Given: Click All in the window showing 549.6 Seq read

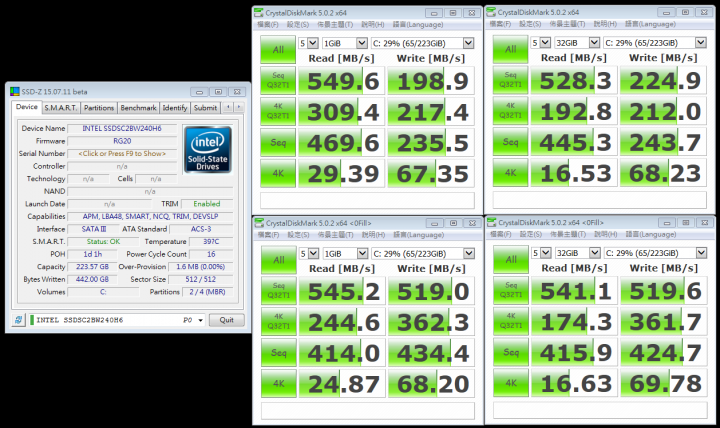Looking at the screenshot, I should pos(278,50).
